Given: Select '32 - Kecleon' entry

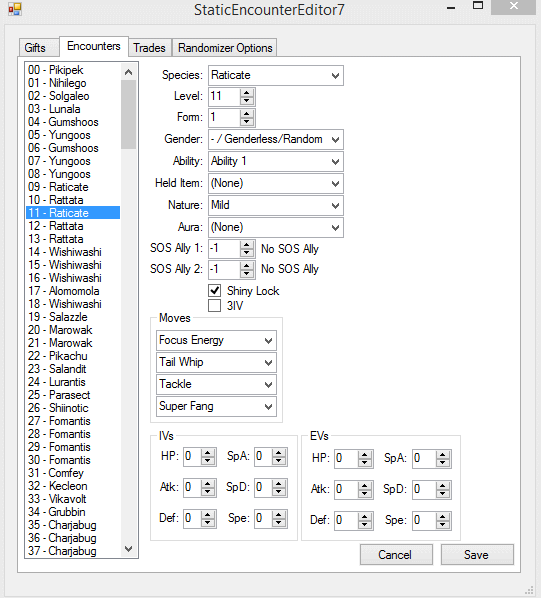Looking at the screenshot, I should [73, 486].
